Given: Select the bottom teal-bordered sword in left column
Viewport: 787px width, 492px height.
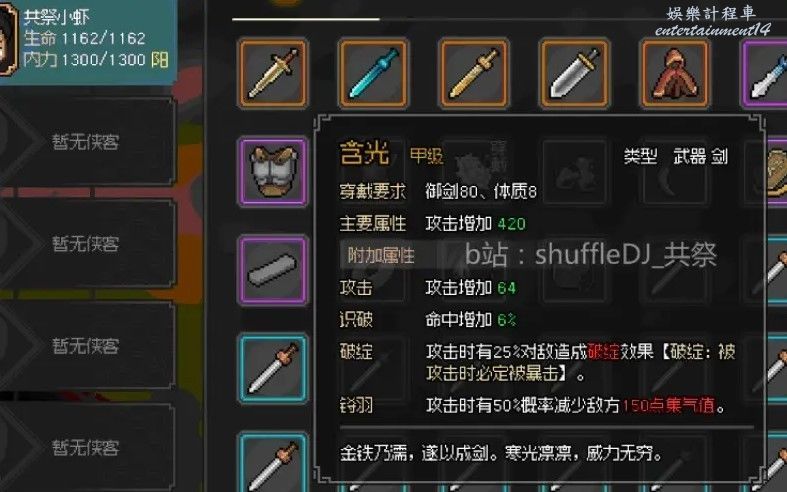Looking at the screenshot, I should click(273, 463).
